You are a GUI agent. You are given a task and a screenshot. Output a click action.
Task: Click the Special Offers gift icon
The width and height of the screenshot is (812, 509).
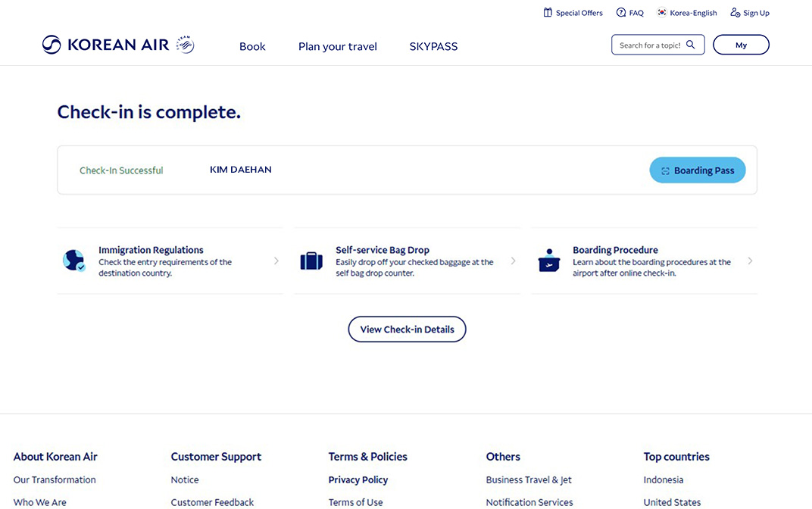pos(548,12)
